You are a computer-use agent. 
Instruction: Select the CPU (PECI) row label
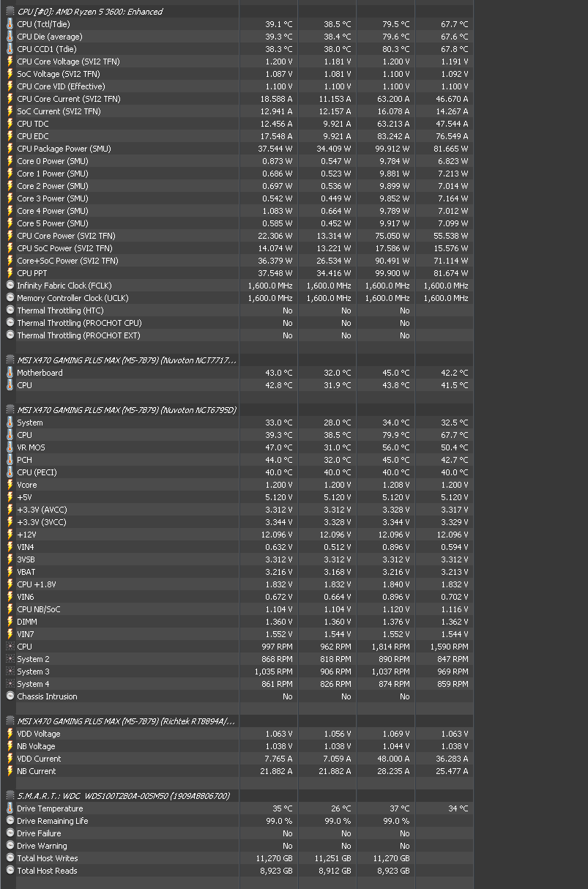(37, 472)
